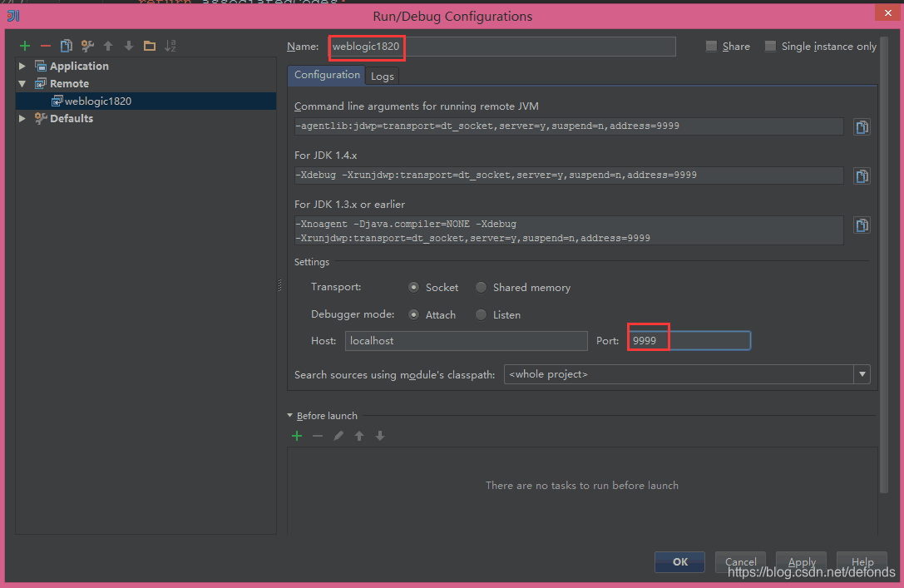Select Socket transport radio button

(413, 287)
